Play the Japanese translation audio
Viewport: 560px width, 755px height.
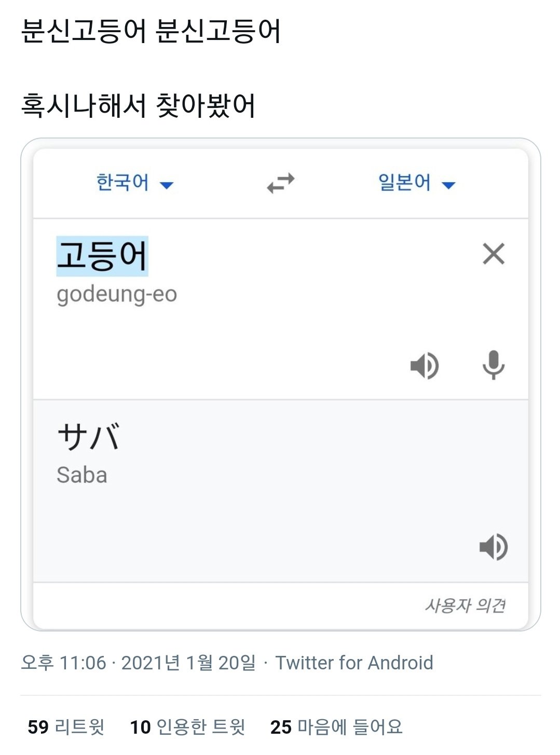[493, 547]
